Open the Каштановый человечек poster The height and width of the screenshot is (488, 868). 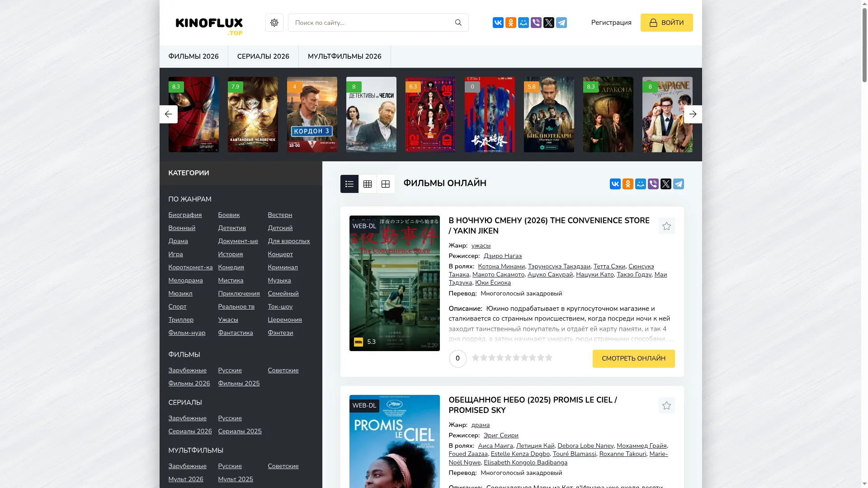[253, 114]
